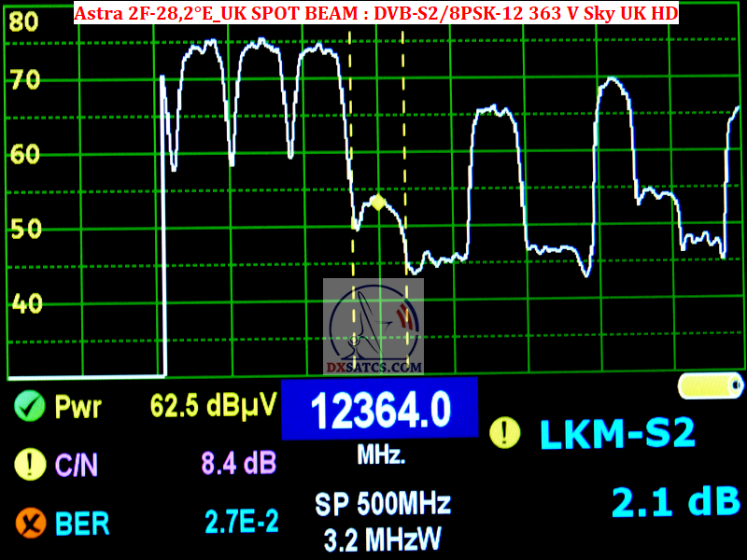
Task: Click the 12364.0 frequency field
Action: coord(380,409)
